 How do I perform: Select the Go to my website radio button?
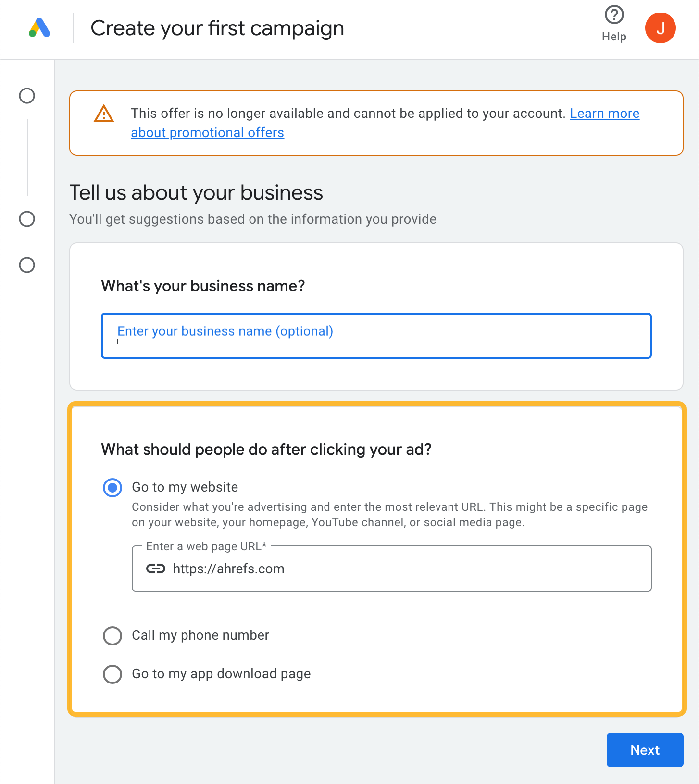pyautogui.click(x=112, y=488)
